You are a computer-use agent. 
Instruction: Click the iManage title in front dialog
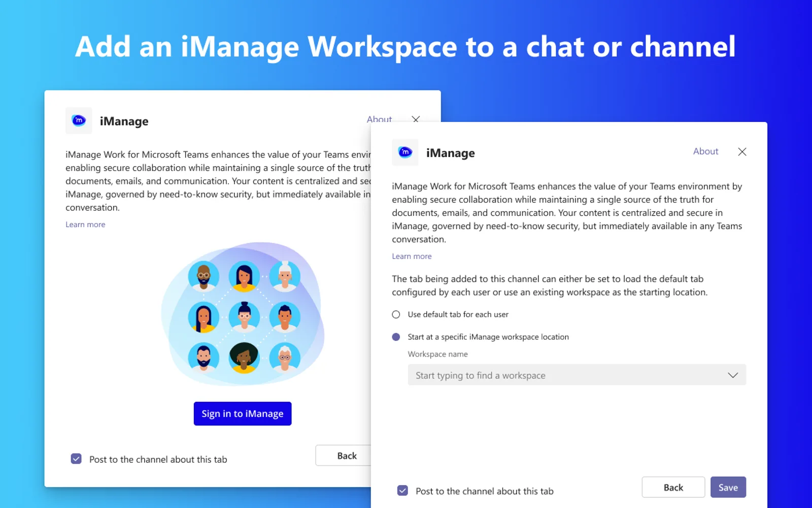[451, 153]
